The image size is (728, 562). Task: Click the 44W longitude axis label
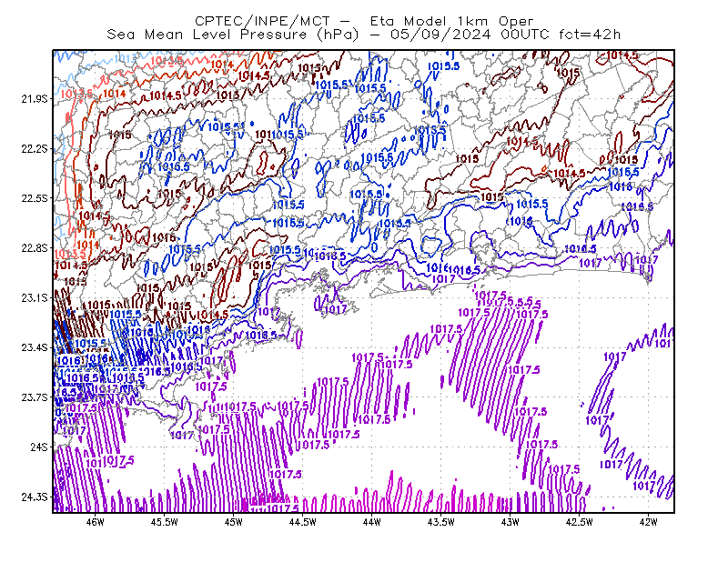[x=372, y=522]
